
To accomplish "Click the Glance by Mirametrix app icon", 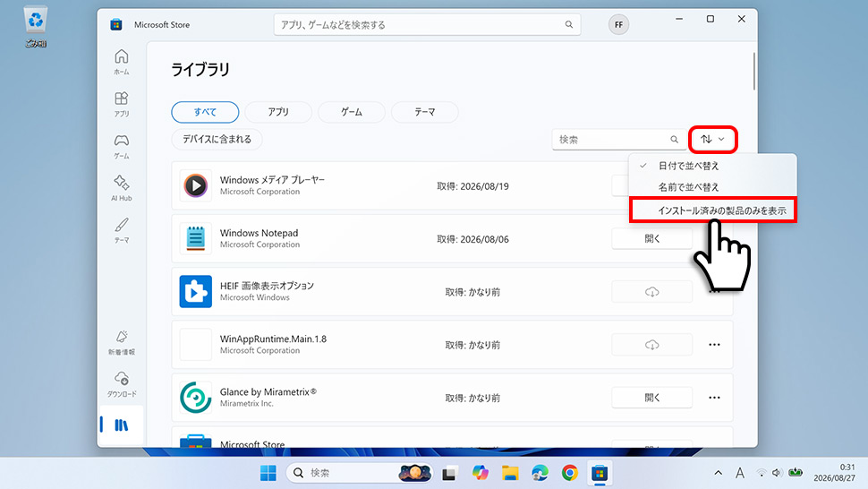I will (195, 397).
